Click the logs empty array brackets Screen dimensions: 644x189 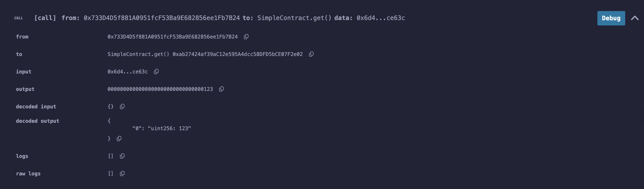coord(111,156)
